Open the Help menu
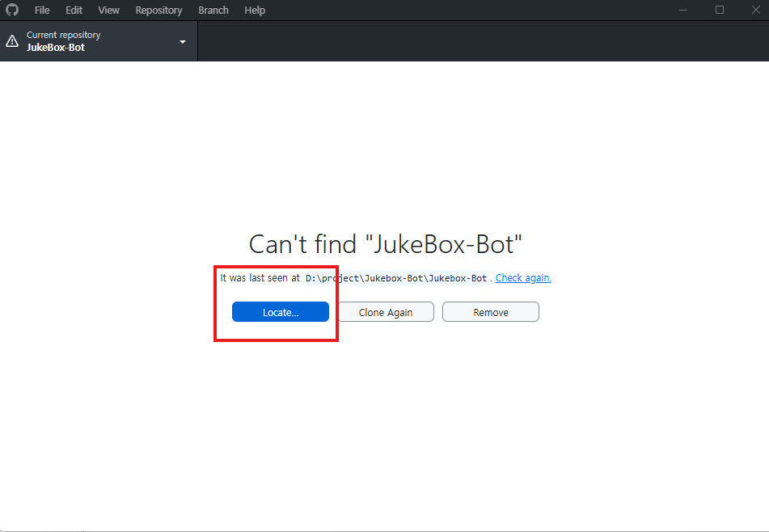This screenshot has width=769, height=532. pyautogui.click(x=255, y=11)
